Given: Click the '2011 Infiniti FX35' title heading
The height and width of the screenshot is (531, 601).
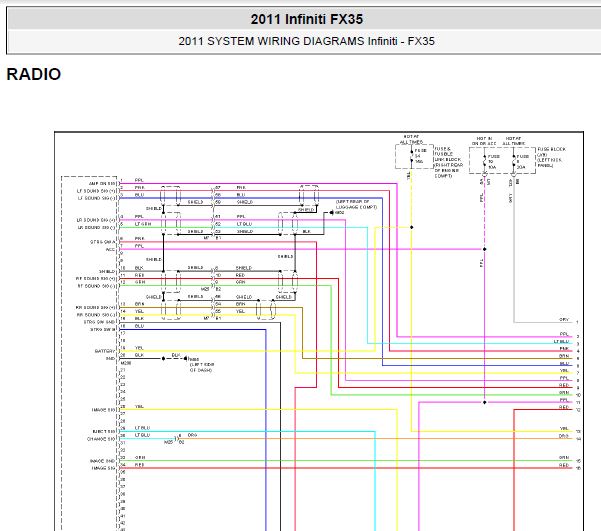Looking at the screenshot, I should (307, 19).
